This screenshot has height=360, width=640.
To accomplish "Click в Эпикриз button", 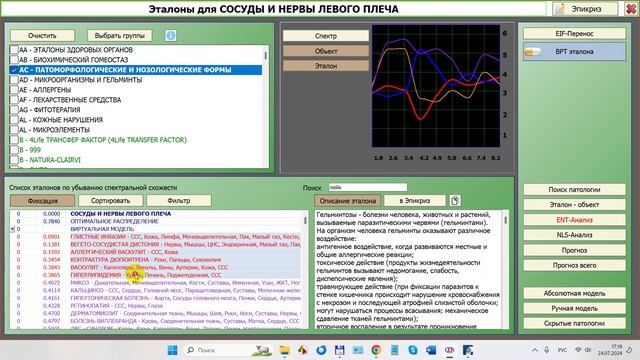I will click(x=415, y=200).
